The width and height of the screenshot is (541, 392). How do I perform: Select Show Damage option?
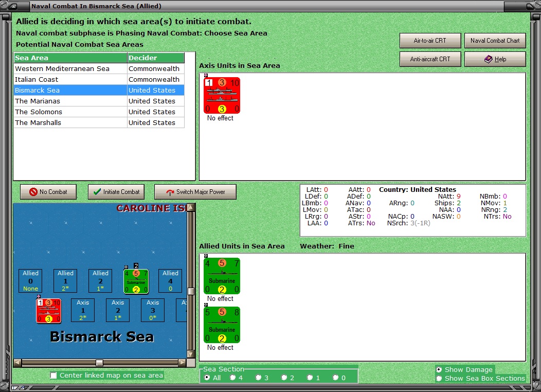(x=439, y=369)
